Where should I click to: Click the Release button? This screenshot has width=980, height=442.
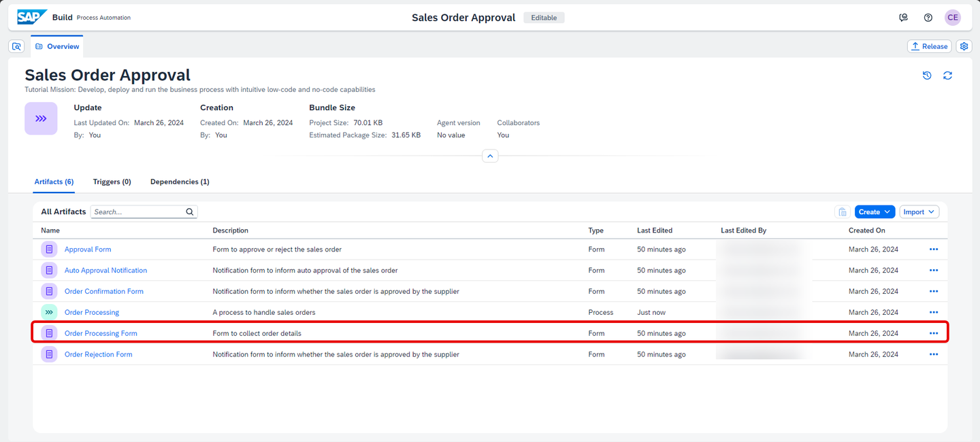[x=929, y=46]
